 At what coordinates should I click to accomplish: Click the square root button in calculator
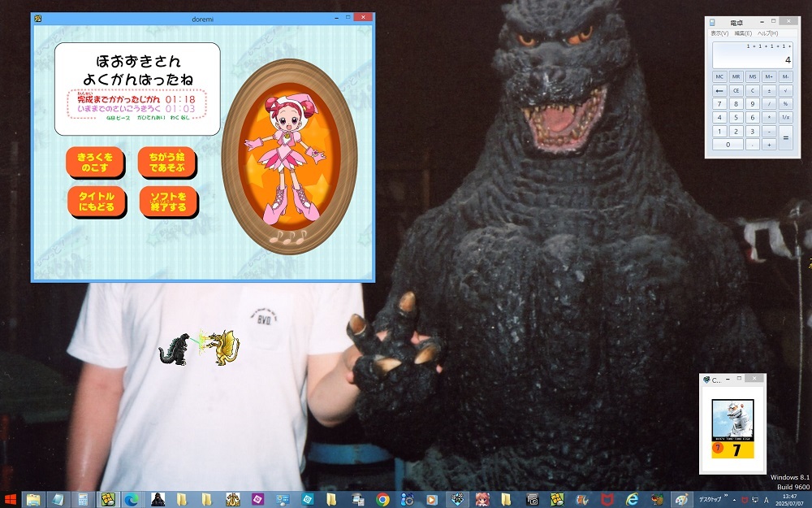coord(785,90)
